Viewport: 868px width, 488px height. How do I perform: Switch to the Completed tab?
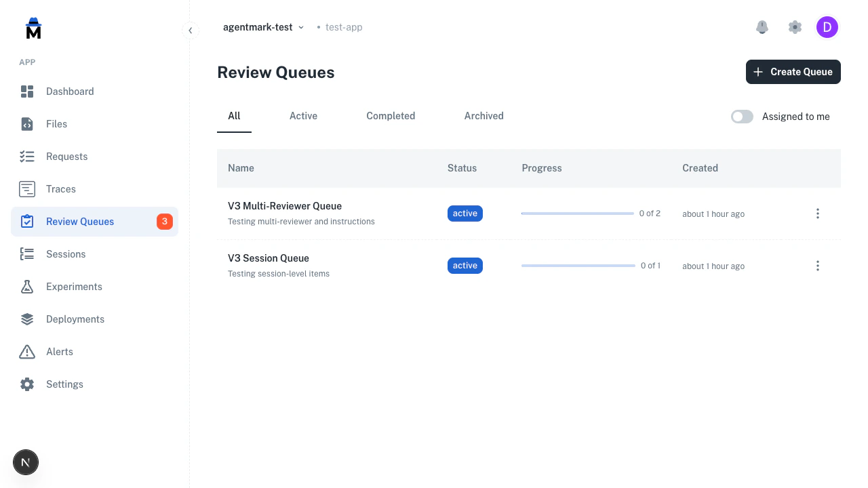tap(391, 115)
